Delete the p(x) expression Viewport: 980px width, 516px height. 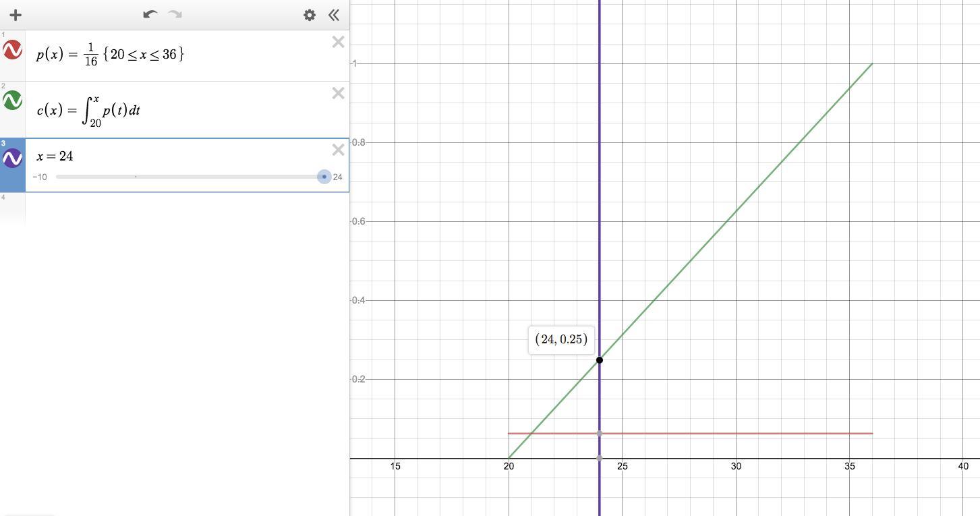coord(339,42)
